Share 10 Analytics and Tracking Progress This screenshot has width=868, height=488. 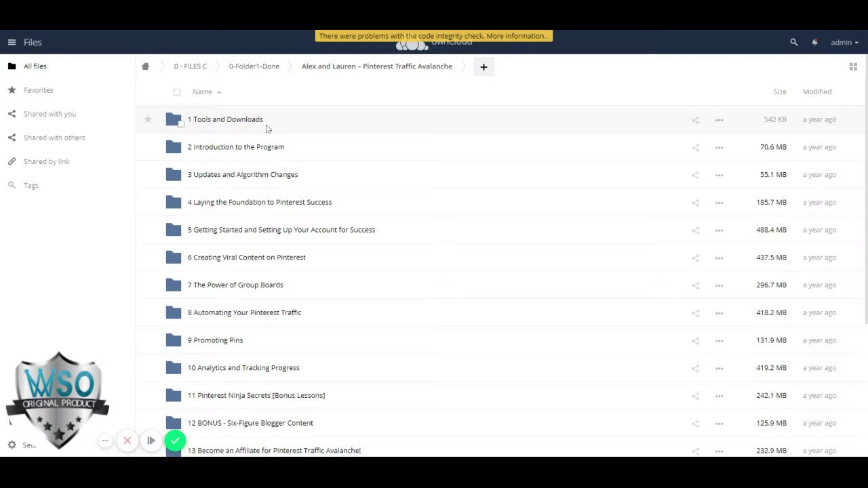pyautogui.click(x=695, y=368)
